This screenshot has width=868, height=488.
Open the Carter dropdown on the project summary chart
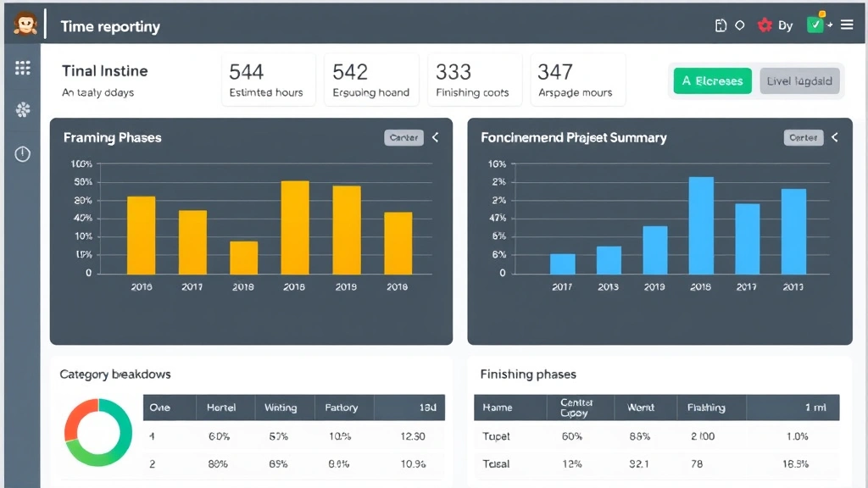(803, 137)
